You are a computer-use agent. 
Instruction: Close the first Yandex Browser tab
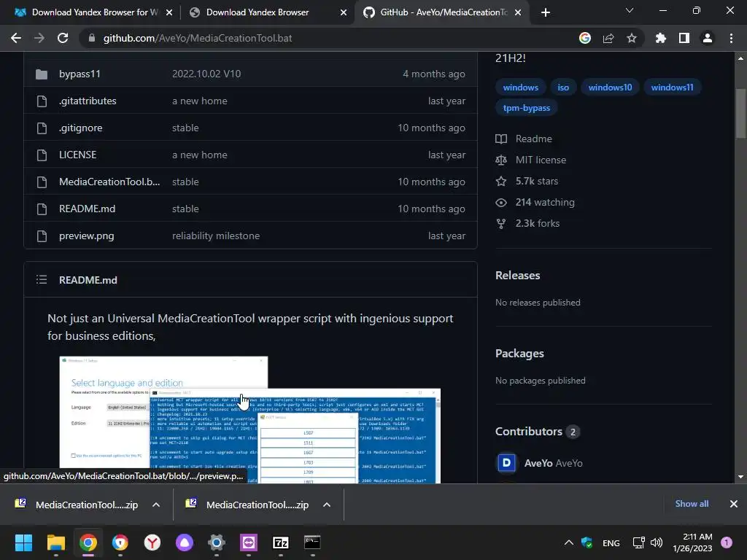pos(169,13)
